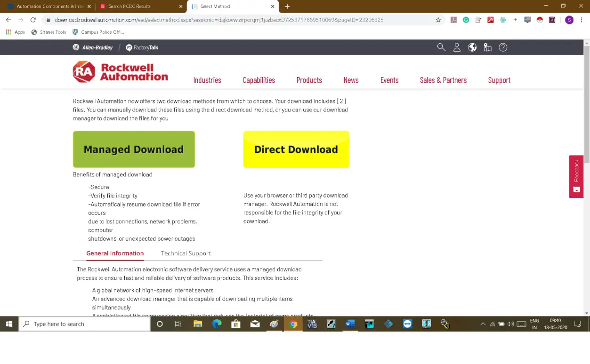Screen dimensions: 590x364
Task: Click the site search magnifier icon
Action: (x=441, y=47)
